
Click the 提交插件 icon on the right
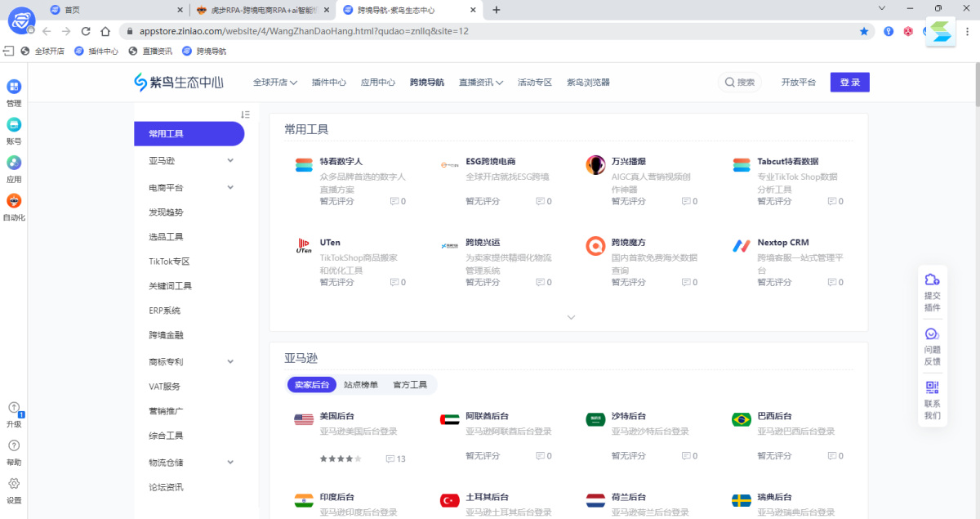pyautogui.click(x=933, y=288)
